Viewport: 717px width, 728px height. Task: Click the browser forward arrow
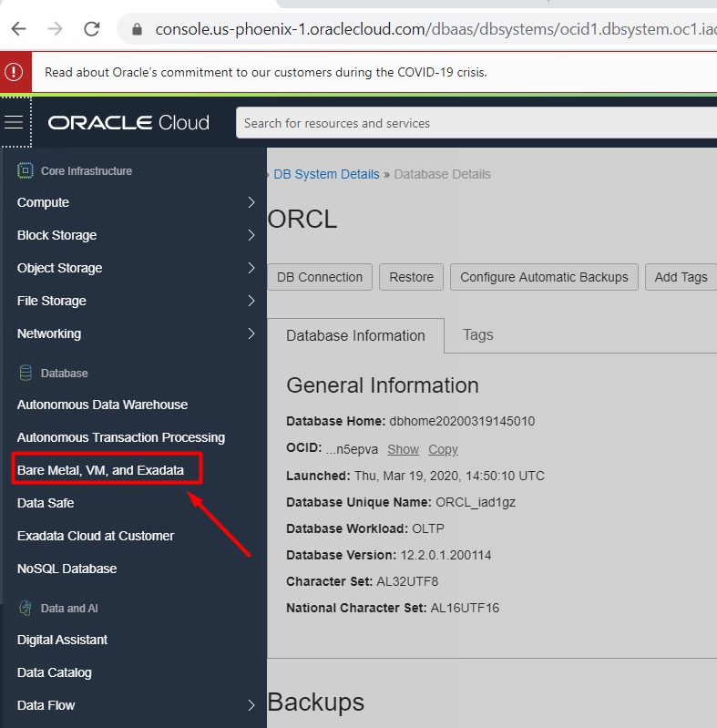point(56,29)
